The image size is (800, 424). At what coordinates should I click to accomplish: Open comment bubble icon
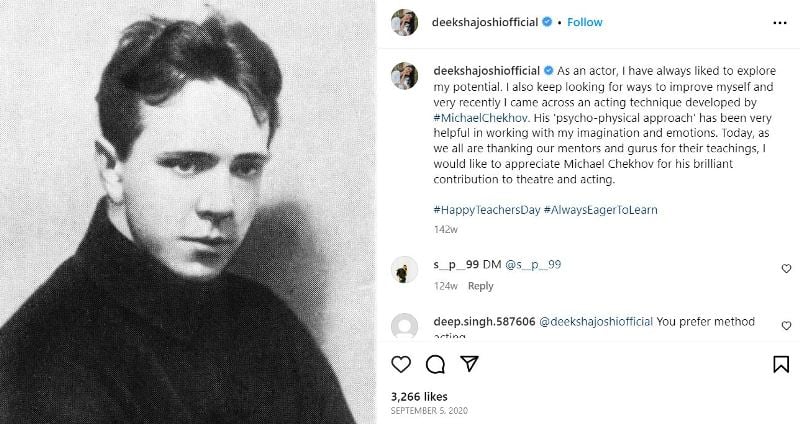(435, 364)
